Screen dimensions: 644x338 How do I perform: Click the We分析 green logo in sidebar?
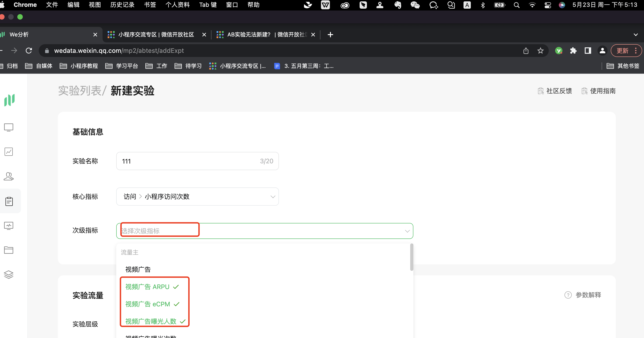coord(10,100)
